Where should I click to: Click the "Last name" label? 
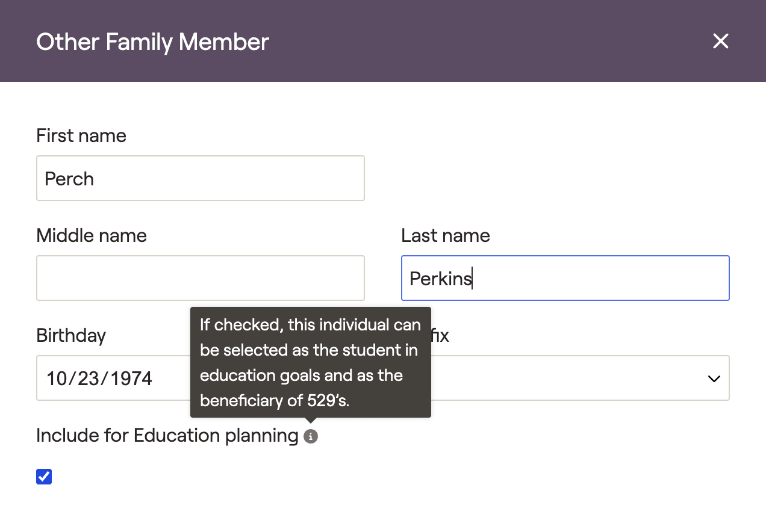445,235
